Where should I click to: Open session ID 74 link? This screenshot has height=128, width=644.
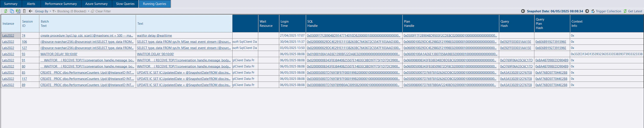click(x=24, y=36)
